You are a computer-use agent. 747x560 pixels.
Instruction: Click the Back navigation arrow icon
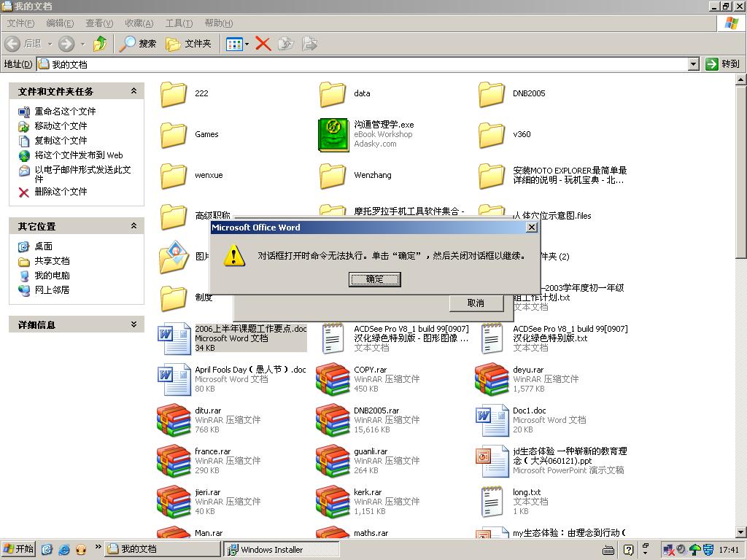(12, 44)
